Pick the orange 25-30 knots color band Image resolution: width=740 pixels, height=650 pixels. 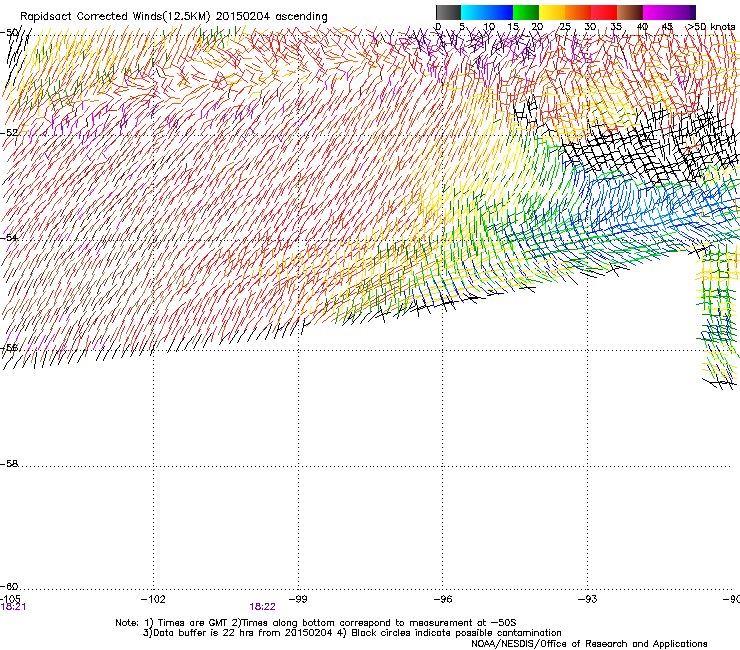click(578, 12)
